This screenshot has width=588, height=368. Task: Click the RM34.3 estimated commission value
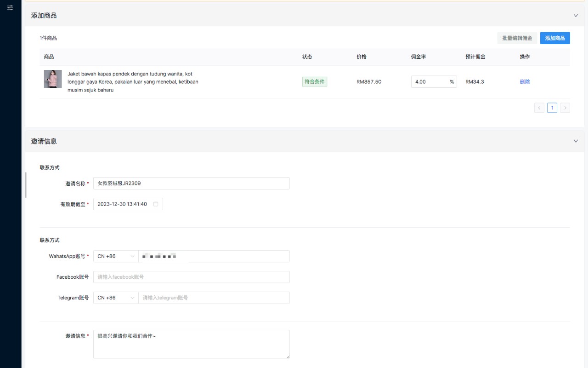(x=475, y=82)
